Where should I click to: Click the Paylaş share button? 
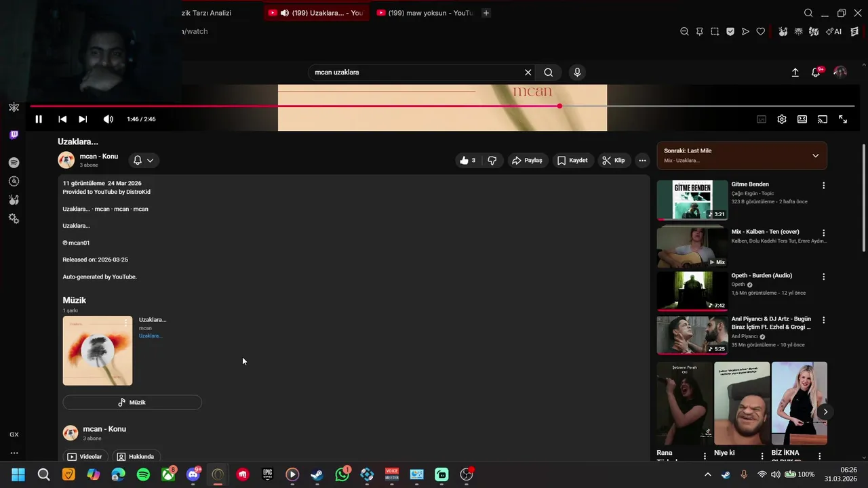tap(527, 161)
